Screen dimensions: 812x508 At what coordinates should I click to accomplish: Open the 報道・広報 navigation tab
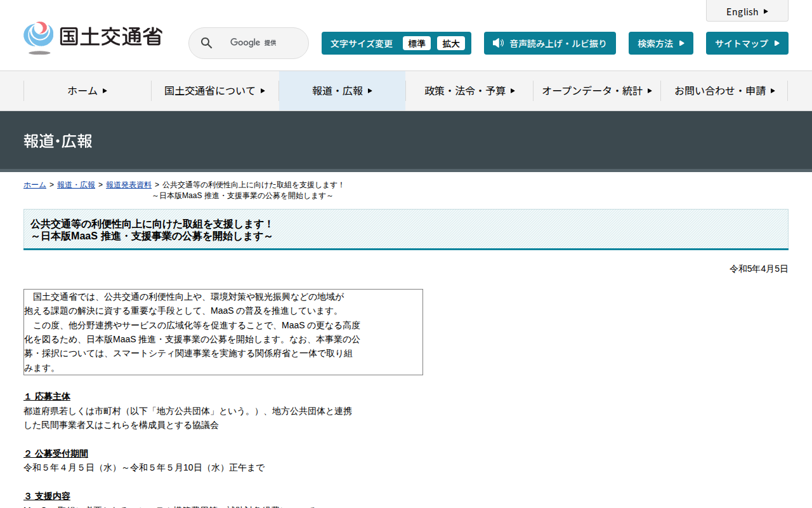click(x=343, y=91)
